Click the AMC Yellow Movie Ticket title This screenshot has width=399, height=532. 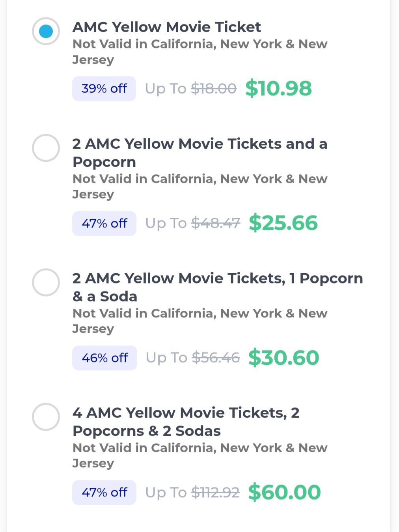pos(166,27)
